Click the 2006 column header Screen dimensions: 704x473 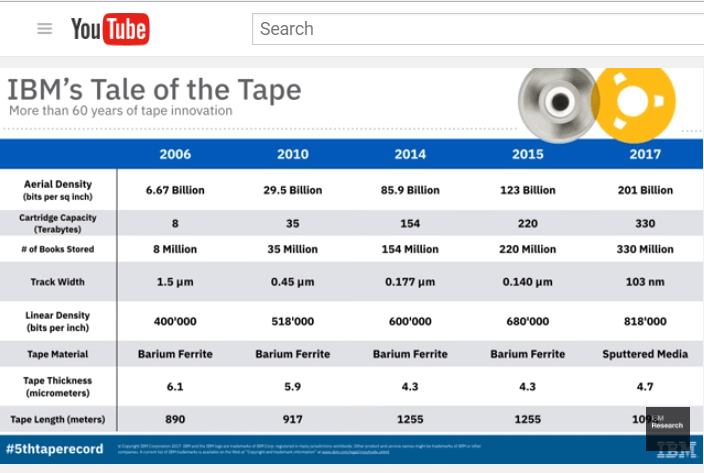point(175,154)
